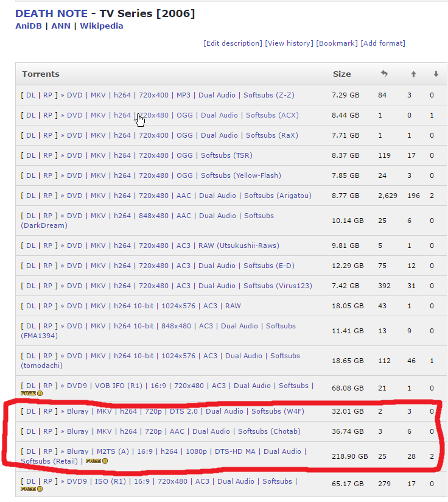The height and width of the screenshot is (502, 448).
Task: Download the 18.05 GB RAW torrent via DL
Action: tap(30, 306)
